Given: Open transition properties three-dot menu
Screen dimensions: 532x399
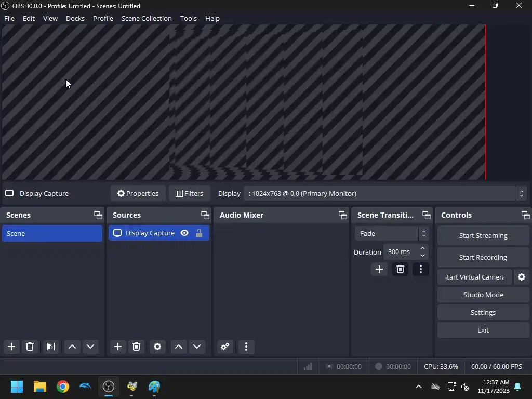Looking at the screenshot, I should coord(421,269).
